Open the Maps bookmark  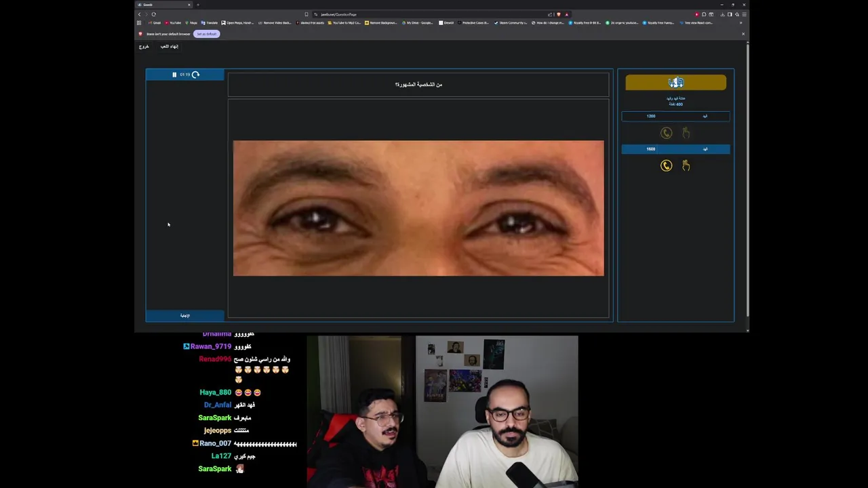(x=191, y=23)
